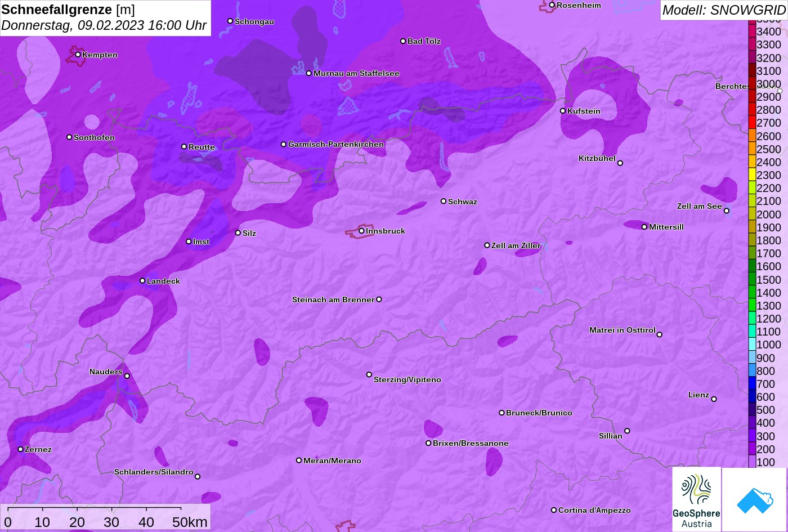Click the Cortina d'Ampezzo marker dot
788x532 pixels.
pyautogui.click(x=553, y=510)
